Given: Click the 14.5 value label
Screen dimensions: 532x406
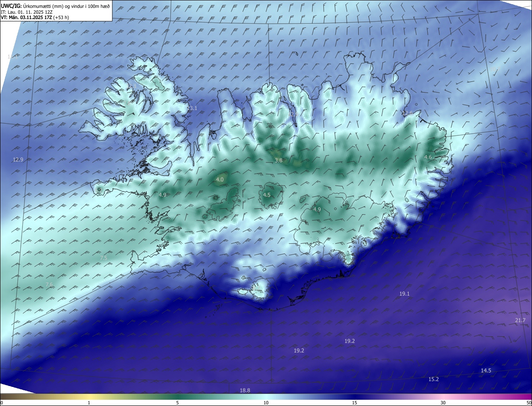Looking at the screenshot, I should pos(486,370).
